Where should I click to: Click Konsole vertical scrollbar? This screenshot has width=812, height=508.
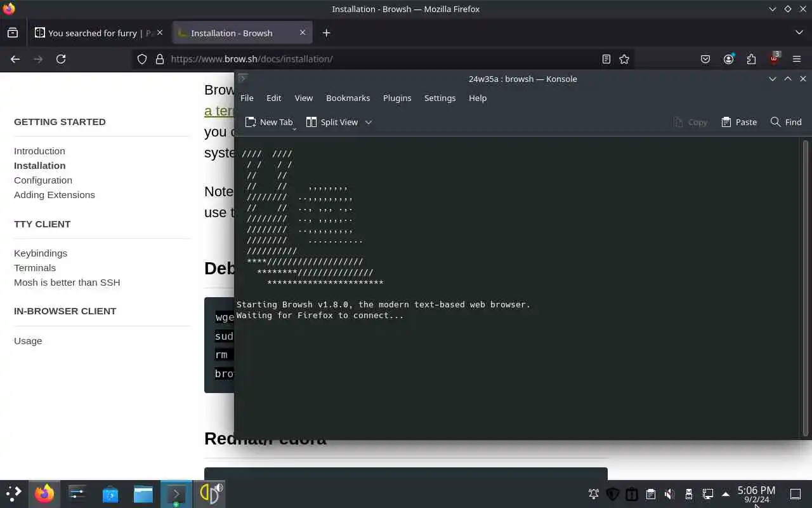coord(806,288)
